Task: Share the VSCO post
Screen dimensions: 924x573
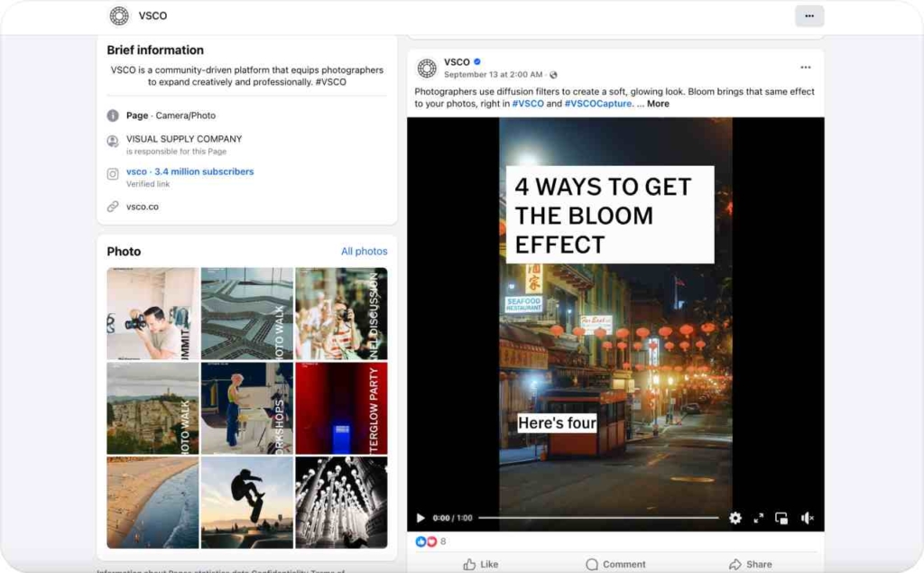Action: 750,564
